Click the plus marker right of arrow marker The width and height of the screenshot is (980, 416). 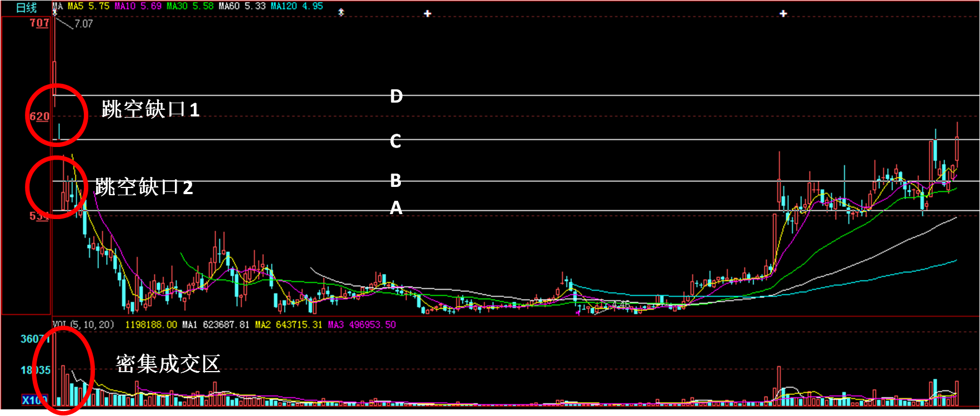[428, 13]
